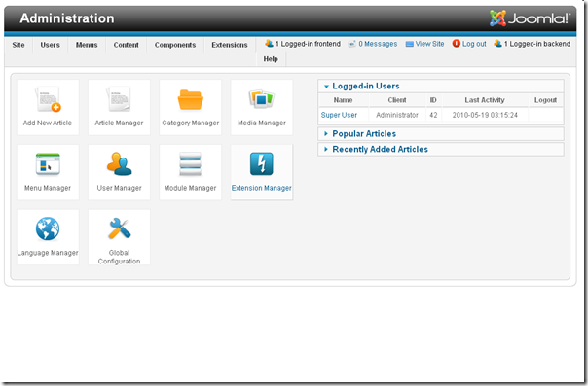Click the Log out link

[x=474, y=44]
